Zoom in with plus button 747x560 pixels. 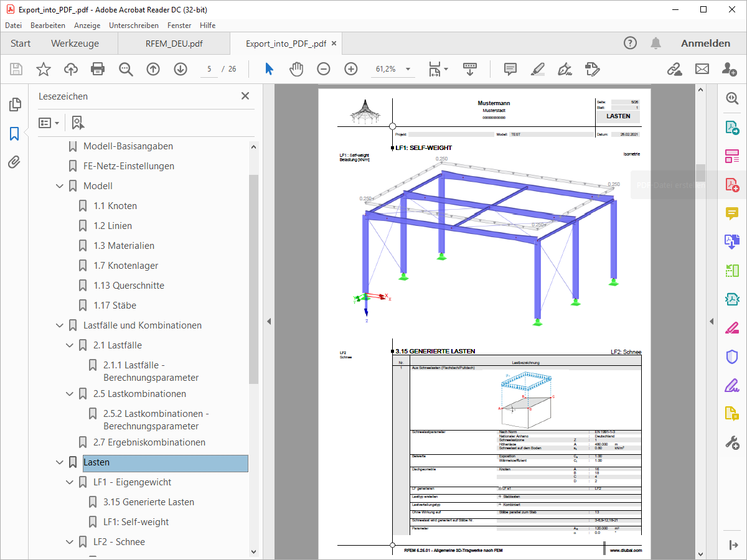[x=351, y=69]
